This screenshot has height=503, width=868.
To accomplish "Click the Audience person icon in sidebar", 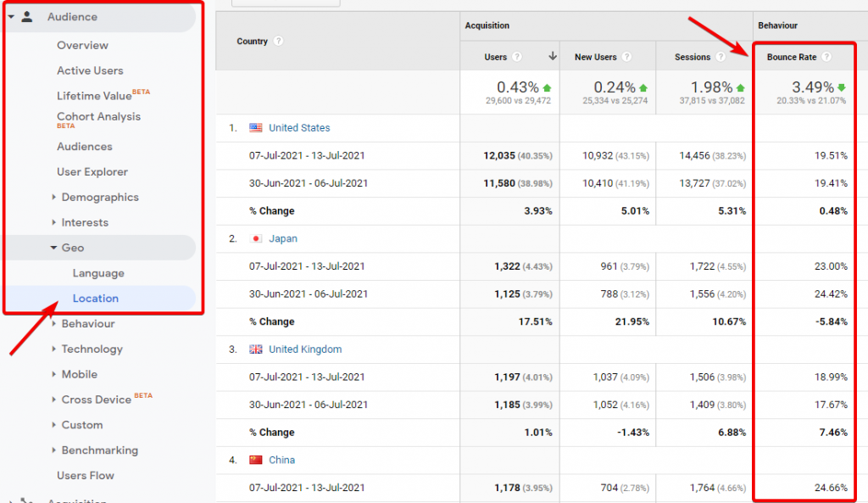I will tap(27, 17).
